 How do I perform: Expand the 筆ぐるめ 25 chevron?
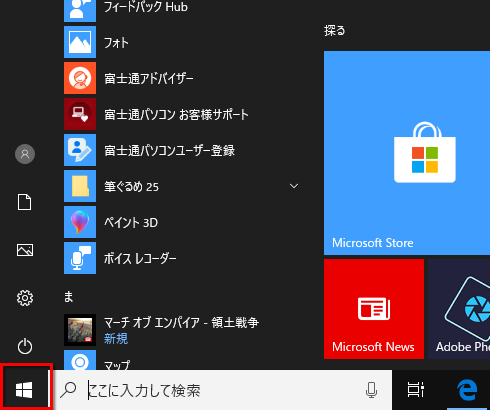[294, 186]
